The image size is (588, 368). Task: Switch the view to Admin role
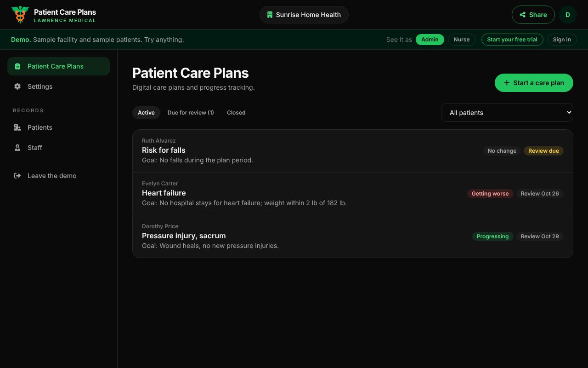point(430,40)
